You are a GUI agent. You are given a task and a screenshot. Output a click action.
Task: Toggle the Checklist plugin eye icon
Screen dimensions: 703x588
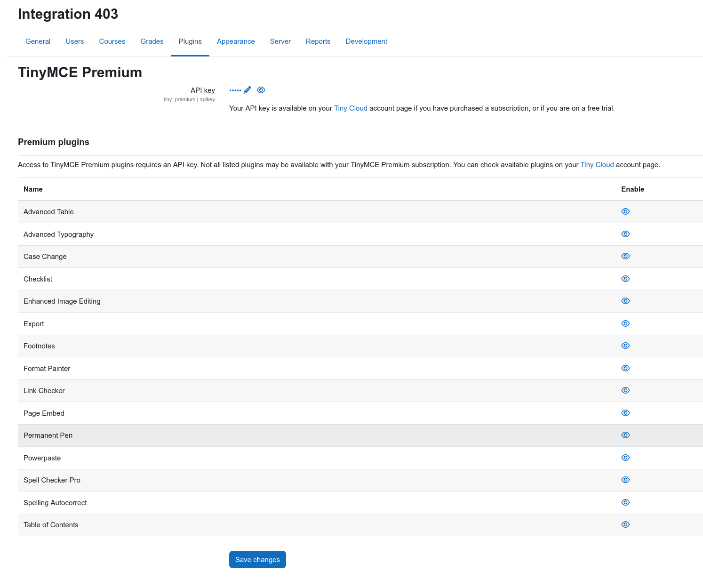click(x=625, y=279)
